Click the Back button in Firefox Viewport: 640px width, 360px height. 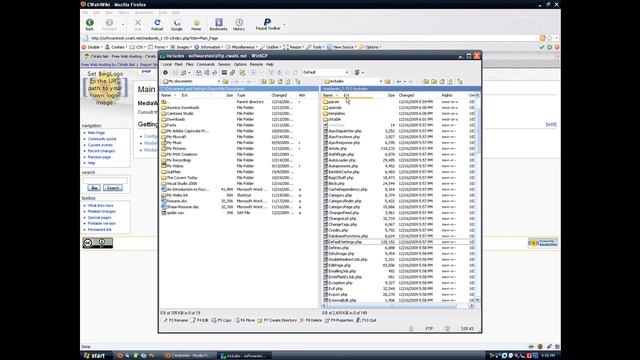tap(89, 24)
